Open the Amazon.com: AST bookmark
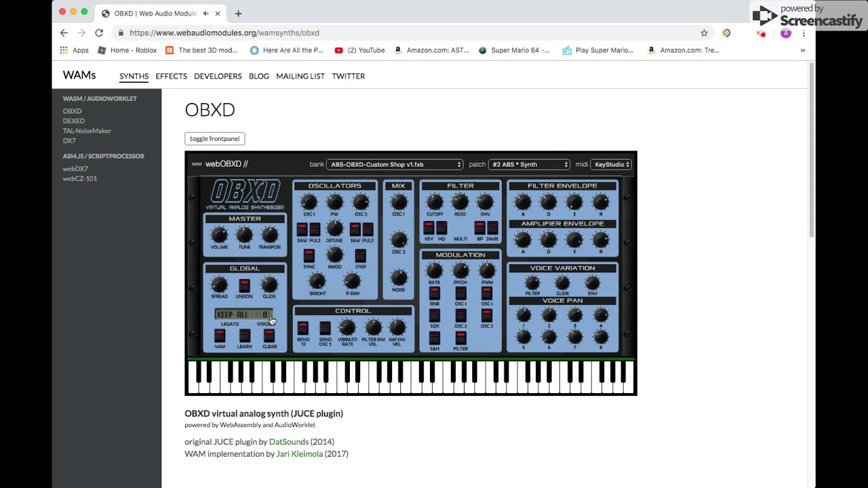The image size is (868, 488). tap(431, 50)
